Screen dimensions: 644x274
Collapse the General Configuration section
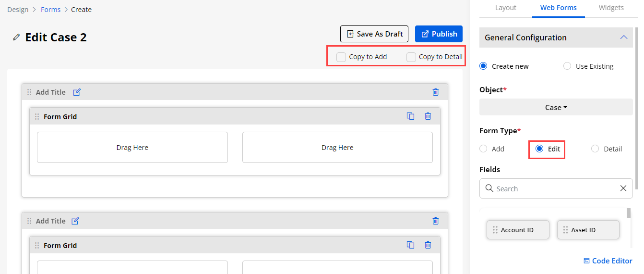click(623, 37)
